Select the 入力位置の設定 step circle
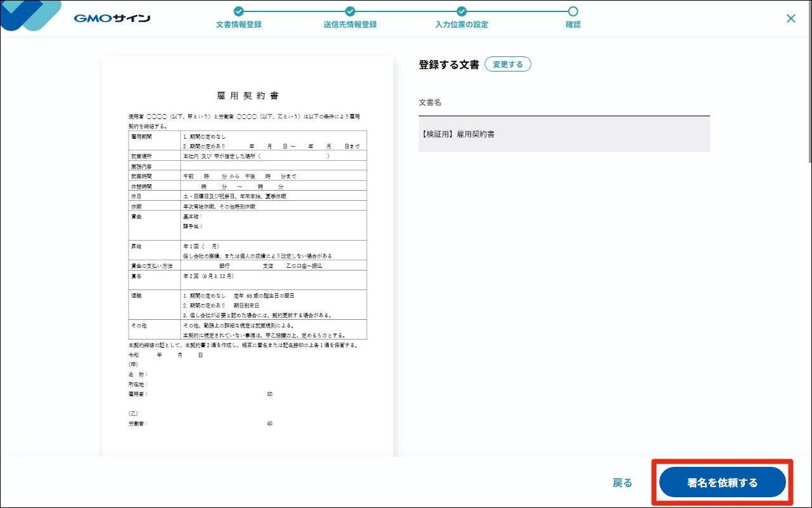This screenshot has height=508, width=812. pos(462,11)
